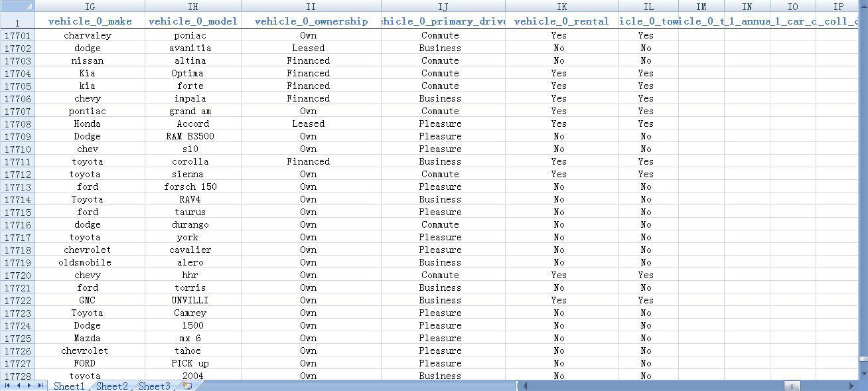Click the next sheet navigation arrow
Viewport: 868px width, 391px height.
point(29,386)
